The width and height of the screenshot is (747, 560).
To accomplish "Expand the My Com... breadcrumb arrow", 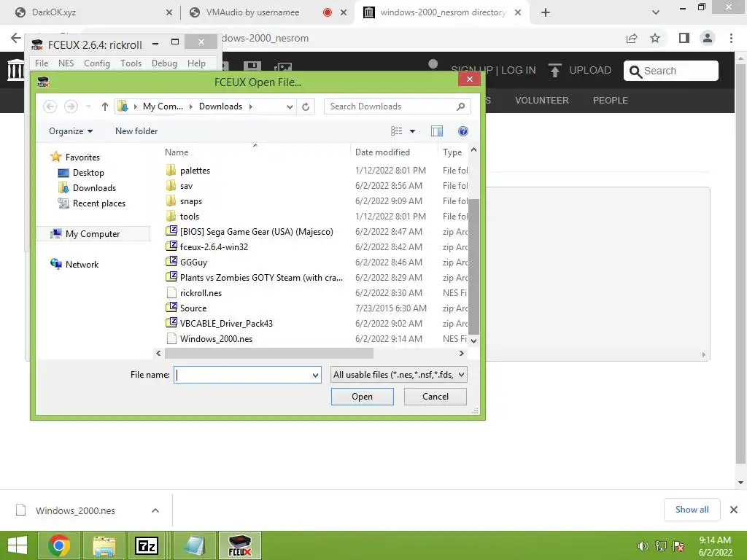I will point(191,106).
